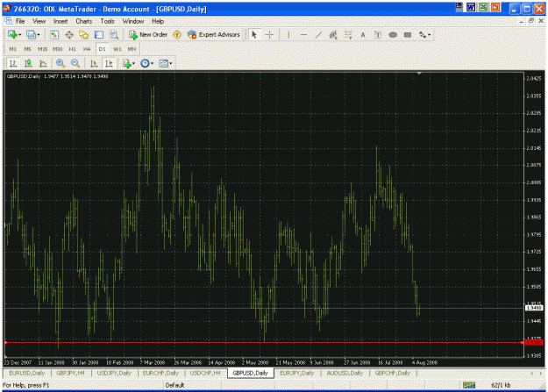
Task: Open the Strategy Tester magnifier icon
Action: point(114,34)
